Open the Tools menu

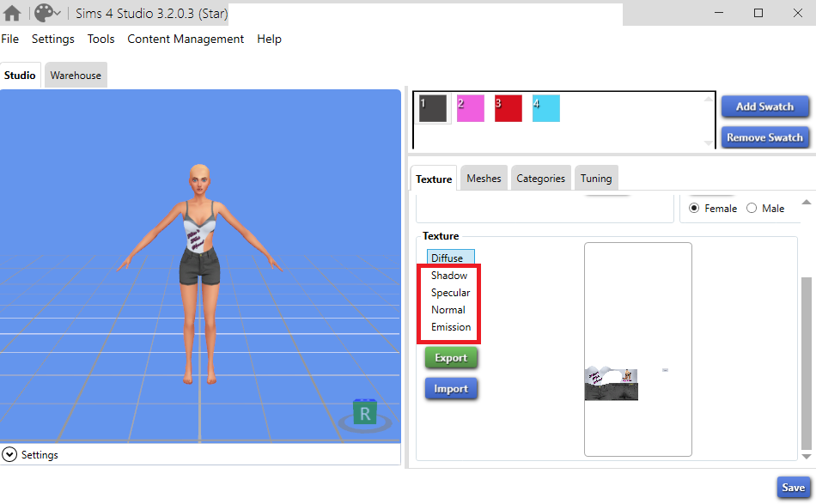tap(101, 39)
